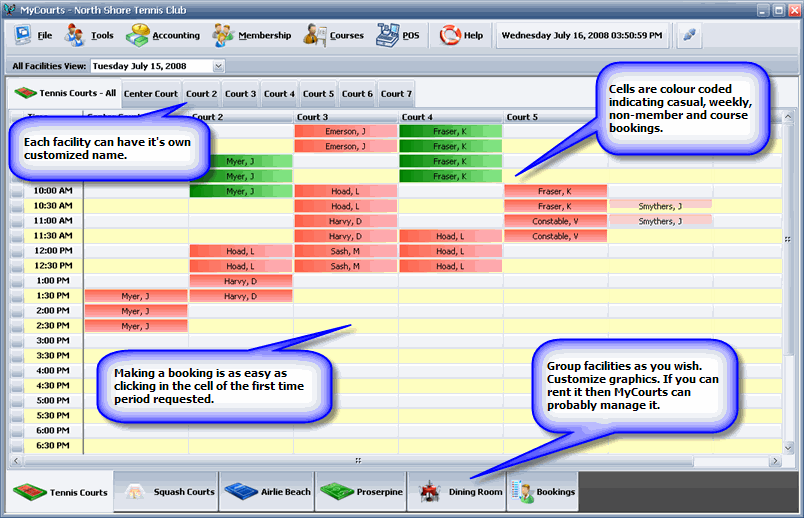Select the Emerson, J booking in first row
Screen dimensions: 804x518
(x=346, y=131)
